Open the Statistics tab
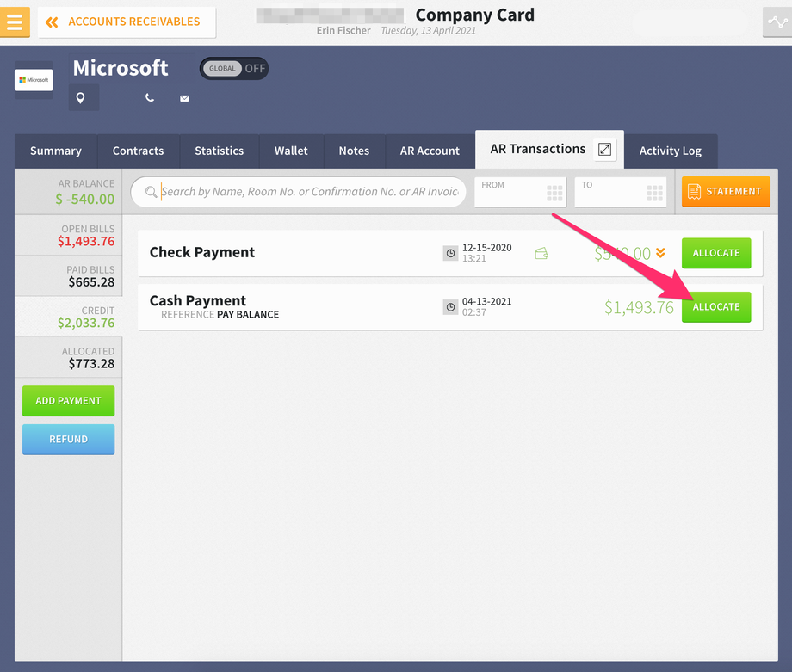The width and height of the screenshot is (792, 672). point(220,151)
